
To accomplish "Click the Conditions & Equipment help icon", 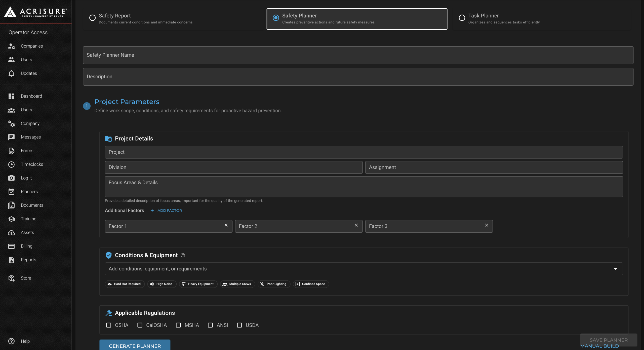I will pos(183,255).
